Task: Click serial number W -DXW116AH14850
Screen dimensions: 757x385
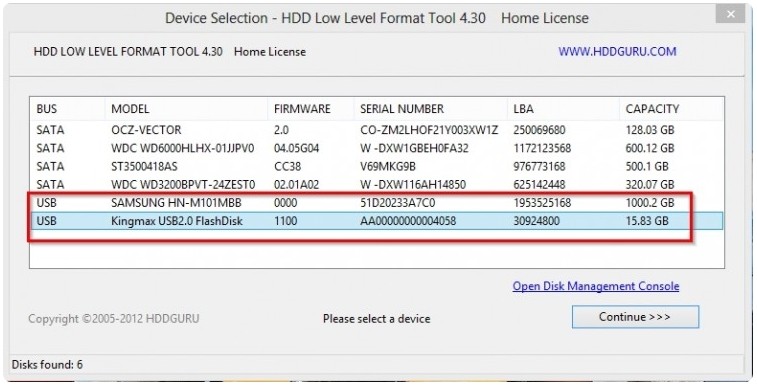Action: coord(413,185)
